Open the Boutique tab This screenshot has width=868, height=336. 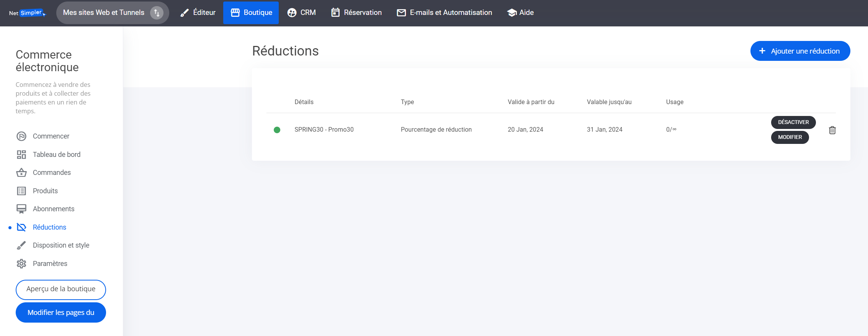(251, 13)
